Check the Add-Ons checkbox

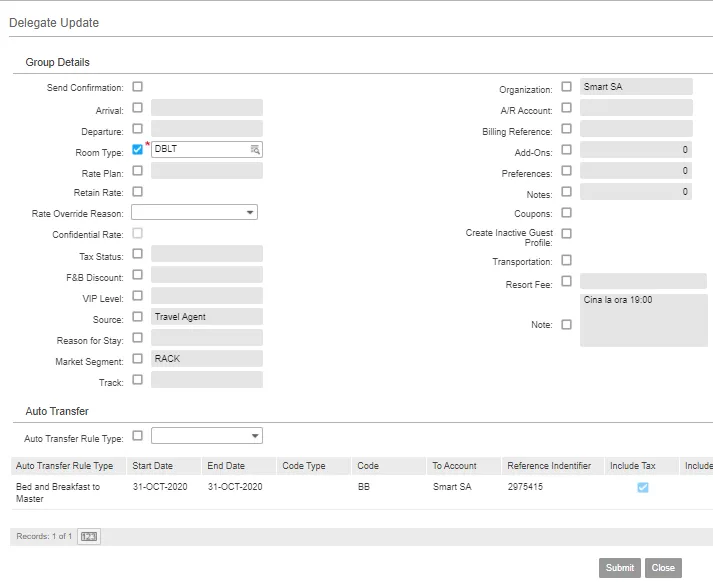tap(566, 150)
